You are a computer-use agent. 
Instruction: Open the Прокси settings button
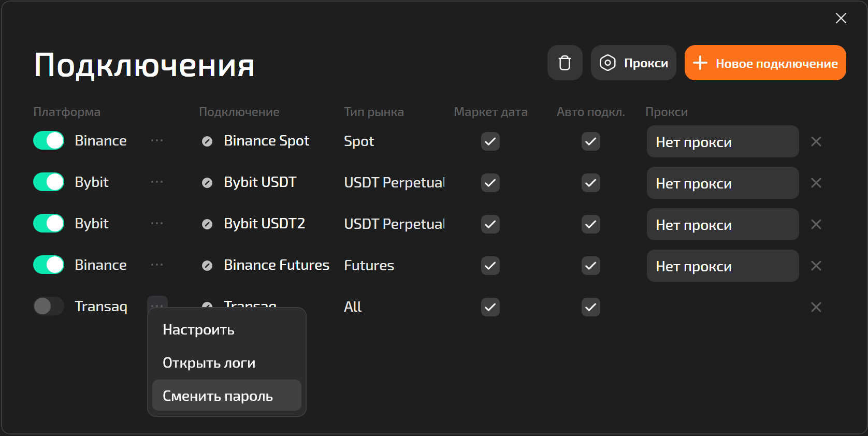coord(633,63)
